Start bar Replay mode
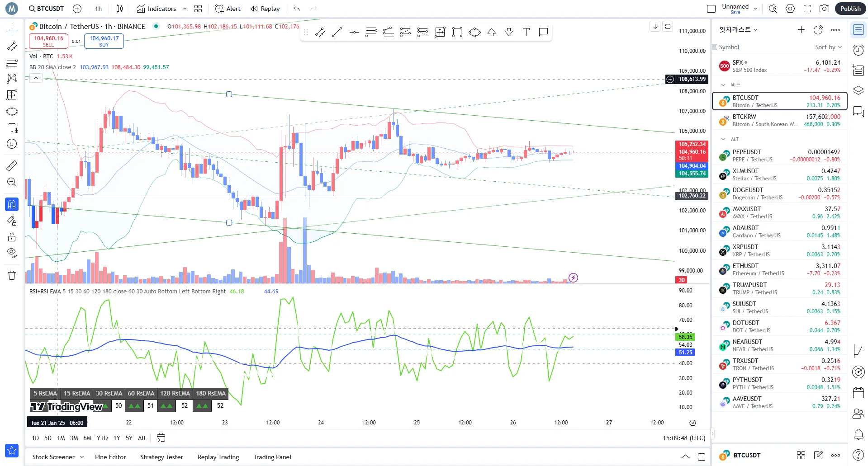This screenshot has width=868, height=466. click(266, 9)
